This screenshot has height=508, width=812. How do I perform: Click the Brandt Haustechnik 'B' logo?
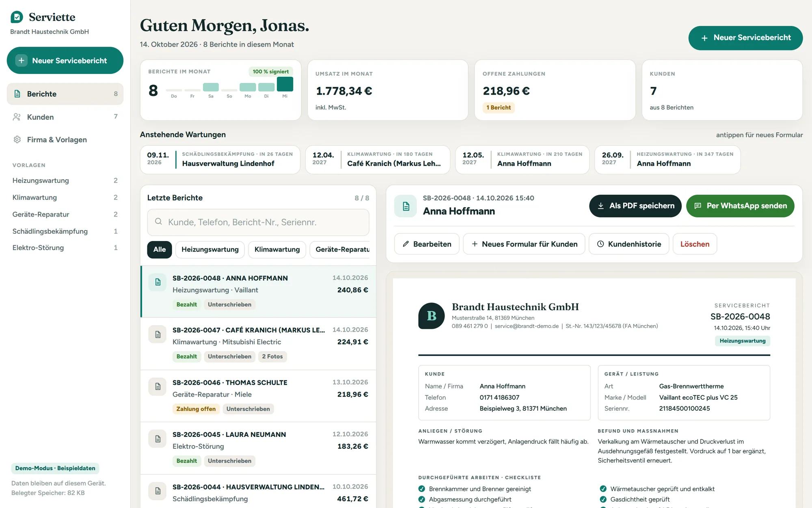432,316
